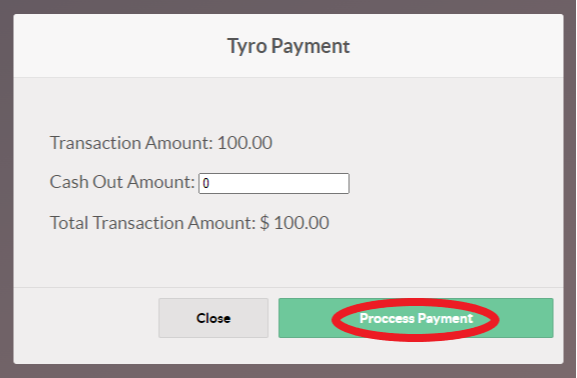Dismiss the dialog with the Close button

213,318
